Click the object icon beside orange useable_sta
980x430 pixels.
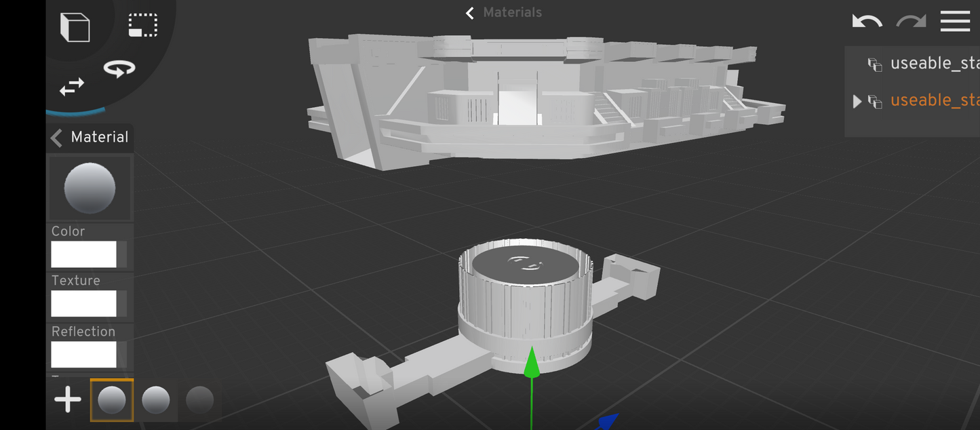tap(875, 102)
